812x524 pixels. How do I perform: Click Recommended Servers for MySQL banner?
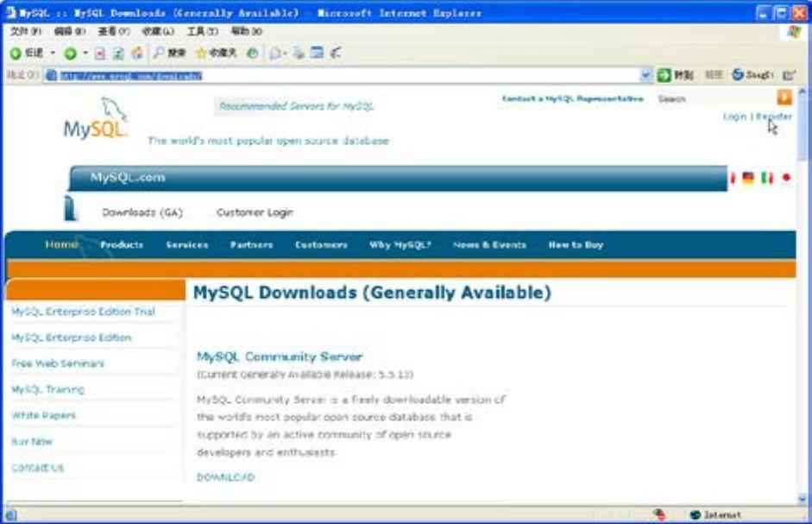296,106
